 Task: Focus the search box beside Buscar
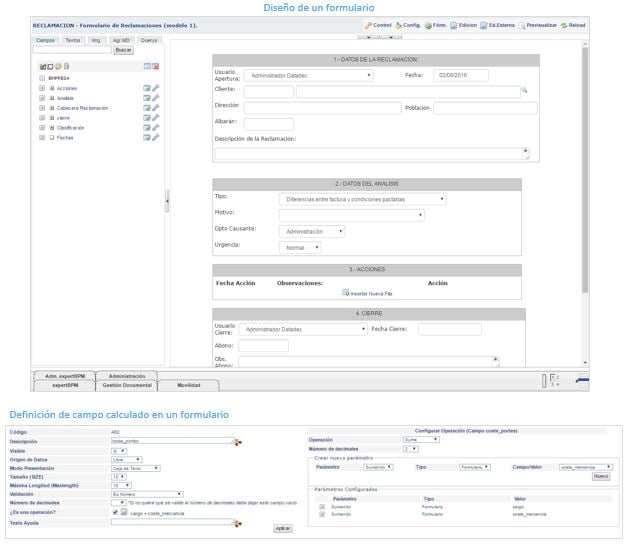(72, 50)
